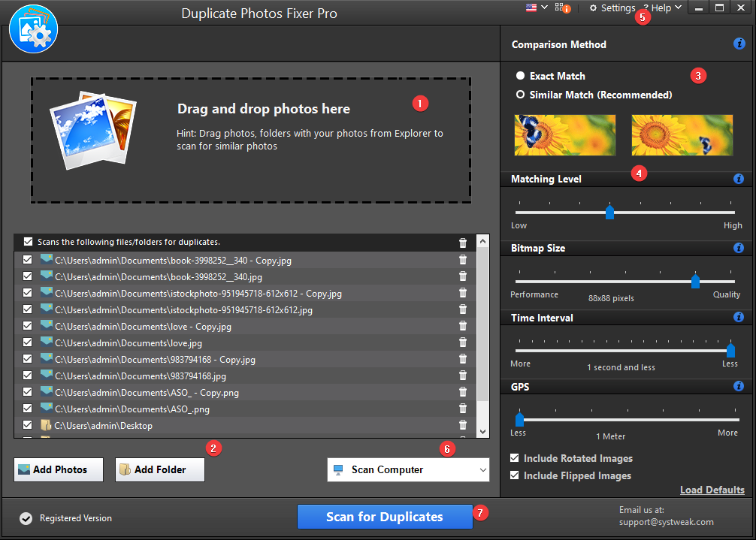Screen dimensions: 756x540
Task: Click the Load Defaults link
Action: tap(712, 490)
